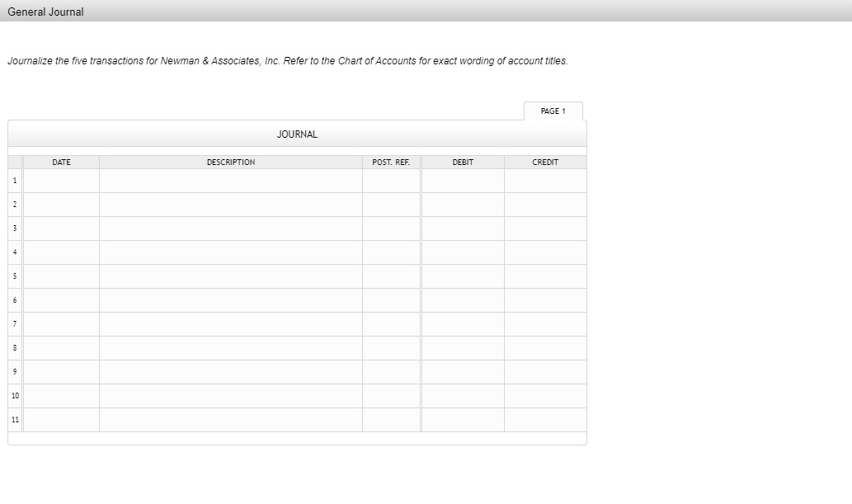Click the Credit cell in row 6
Image resolution: width=852 pixels, height=504 pixels.
point(545,300)
